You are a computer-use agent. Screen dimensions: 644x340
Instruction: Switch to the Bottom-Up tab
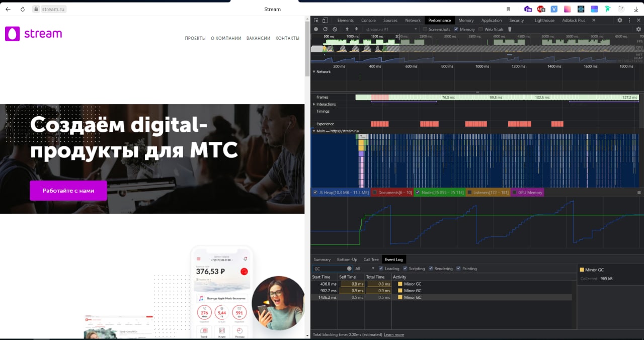(347, 260)
